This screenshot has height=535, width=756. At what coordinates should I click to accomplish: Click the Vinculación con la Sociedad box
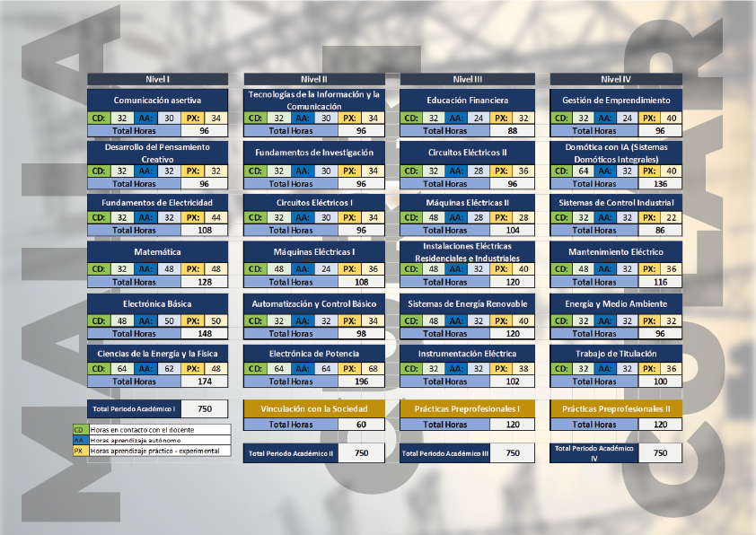pos(312,408)
